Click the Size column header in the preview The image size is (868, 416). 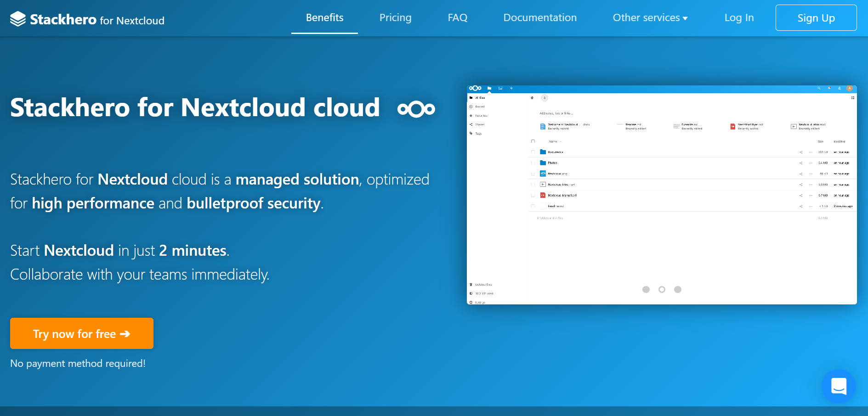(x=821, y=141)
